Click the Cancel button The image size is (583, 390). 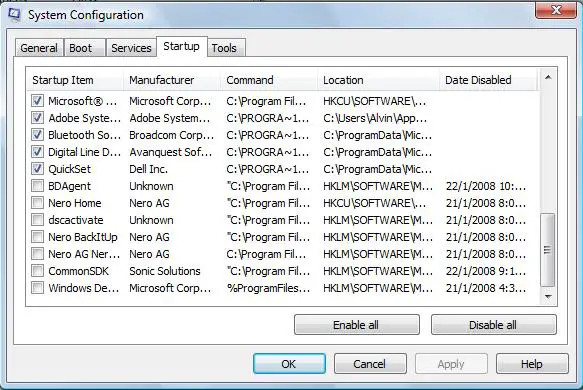370,364
